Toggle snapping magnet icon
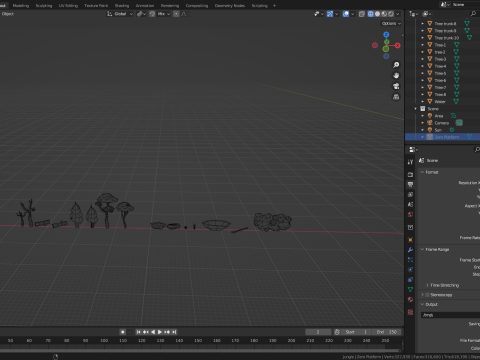This screenshot has width=480, height=360. tap(152, 14)
